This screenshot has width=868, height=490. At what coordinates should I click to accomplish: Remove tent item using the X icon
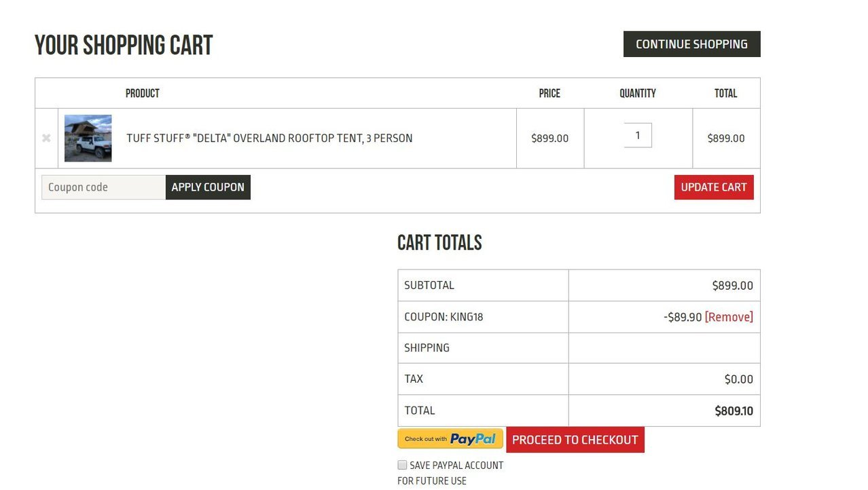(x=46, y=138)
